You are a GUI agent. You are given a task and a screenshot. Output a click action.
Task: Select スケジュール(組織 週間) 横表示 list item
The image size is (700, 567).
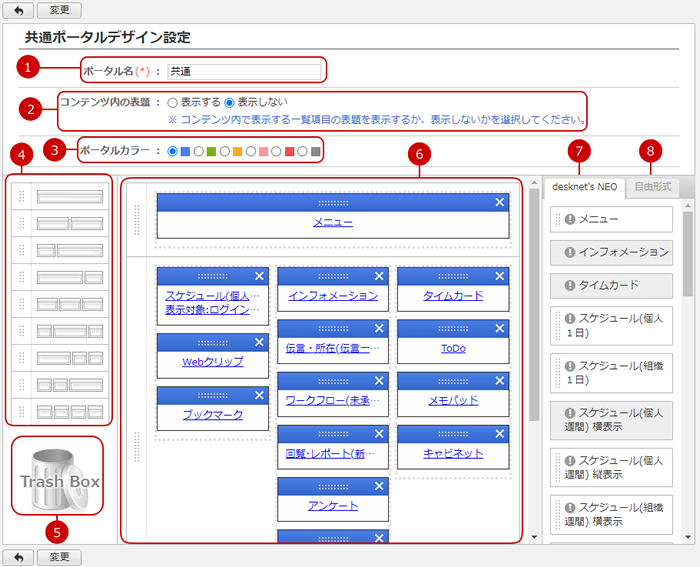point(611,514)
